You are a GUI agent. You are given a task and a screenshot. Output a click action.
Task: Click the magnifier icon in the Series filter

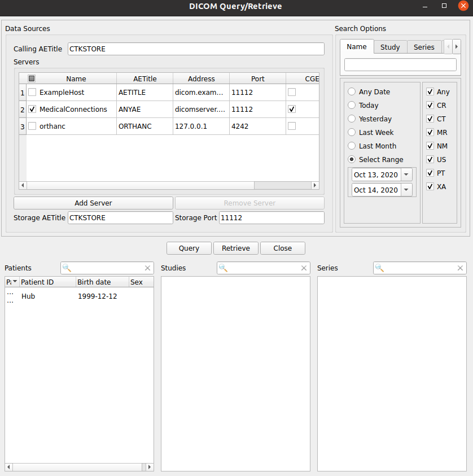point(379,268)
